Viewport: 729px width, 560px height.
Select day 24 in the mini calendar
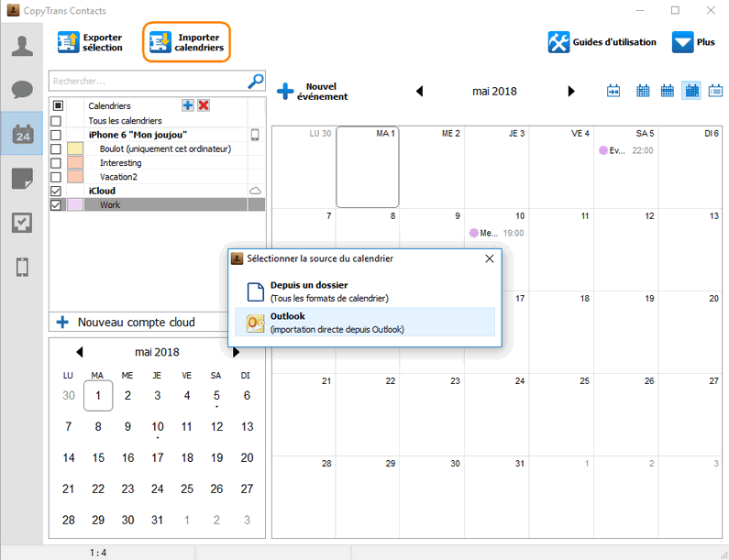[x=157, y=489]
